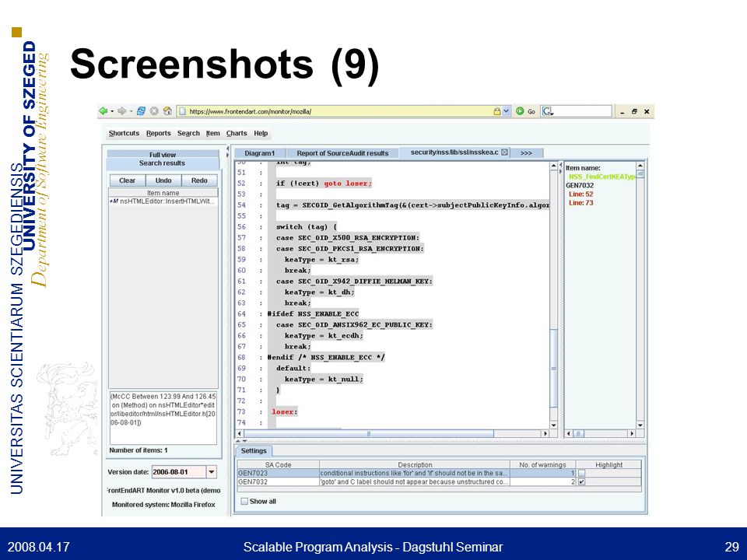This screenshot has height=560, width=747.
Task: Click the NSS_FindCertKEAType item name
Action: pyautogui.click(x=602, y=177)
